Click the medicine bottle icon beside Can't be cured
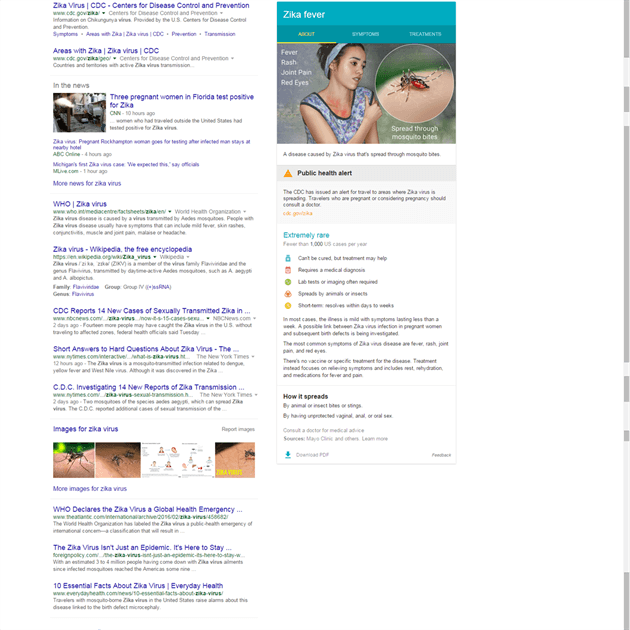 (x=288, y=258)
